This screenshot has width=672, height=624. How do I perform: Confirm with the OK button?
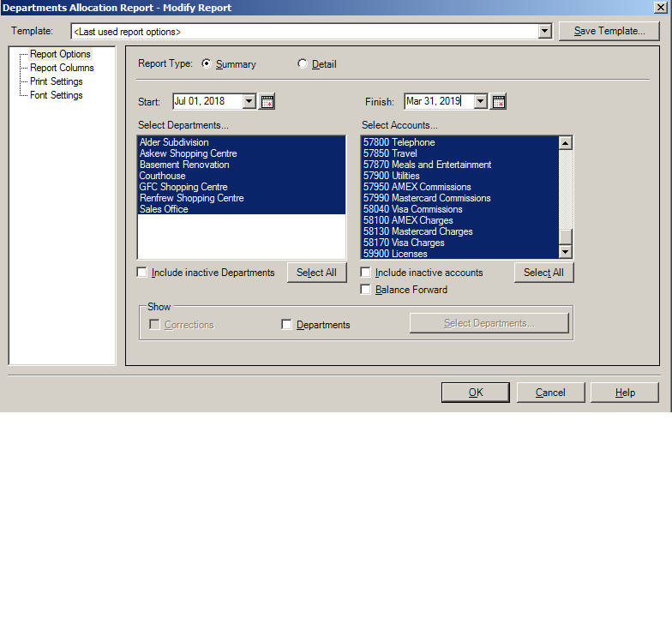[476, 393]
